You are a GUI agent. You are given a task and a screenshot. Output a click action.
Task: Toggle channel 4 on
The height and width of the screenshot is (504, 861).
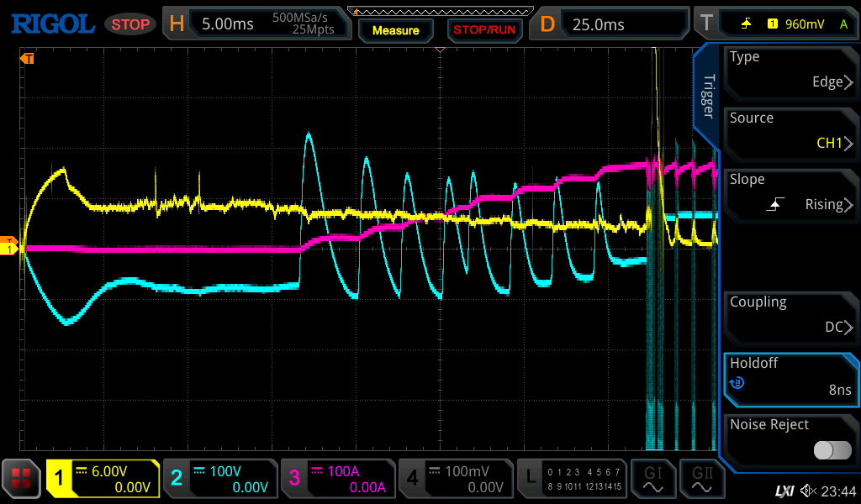454,479
